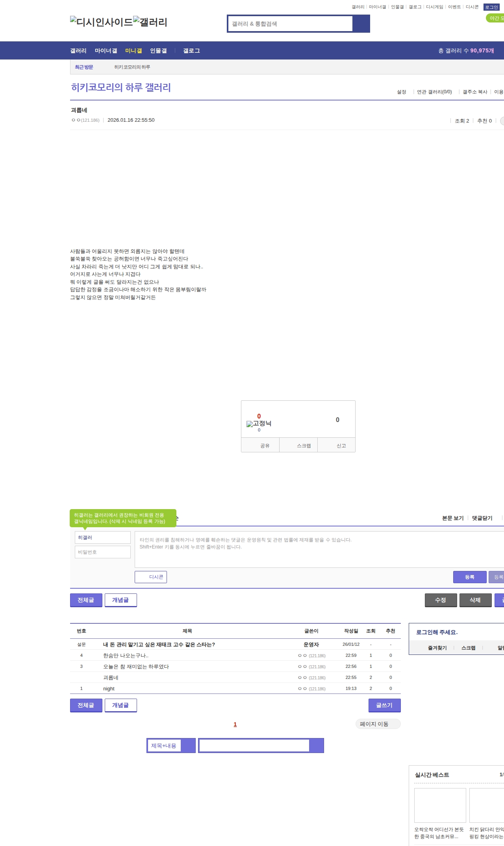Open the post titled night

pyautogui.click(x=109, y=688)
